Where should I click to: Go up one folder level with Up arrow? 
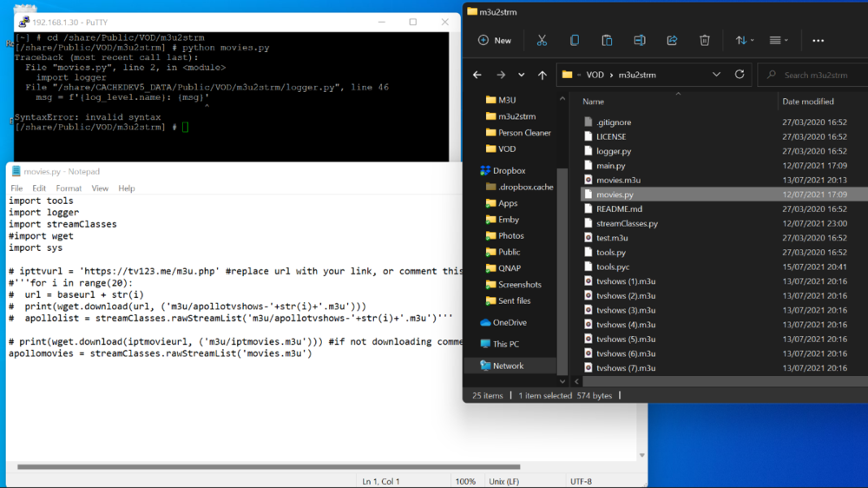[x=542, y=76]
